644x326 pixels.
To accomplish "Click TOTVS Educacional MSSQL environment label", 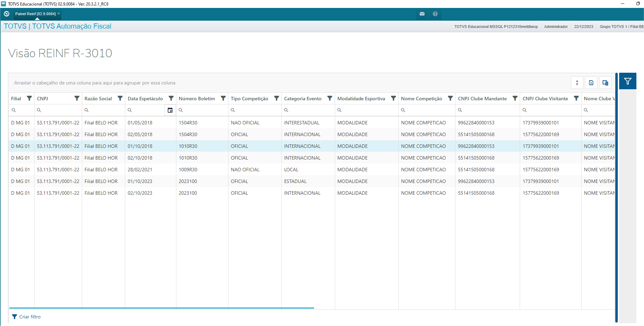I will 496,27.
